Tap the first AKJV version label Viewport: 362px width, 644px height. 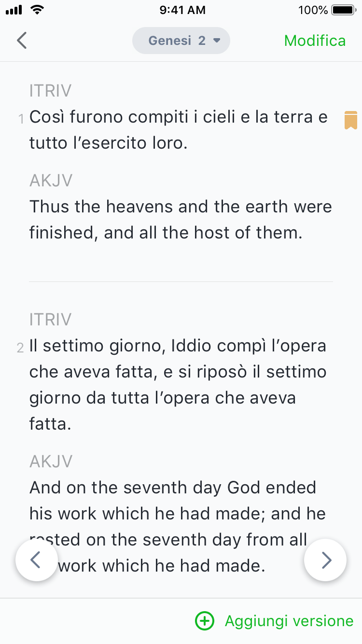click(51, 180)
